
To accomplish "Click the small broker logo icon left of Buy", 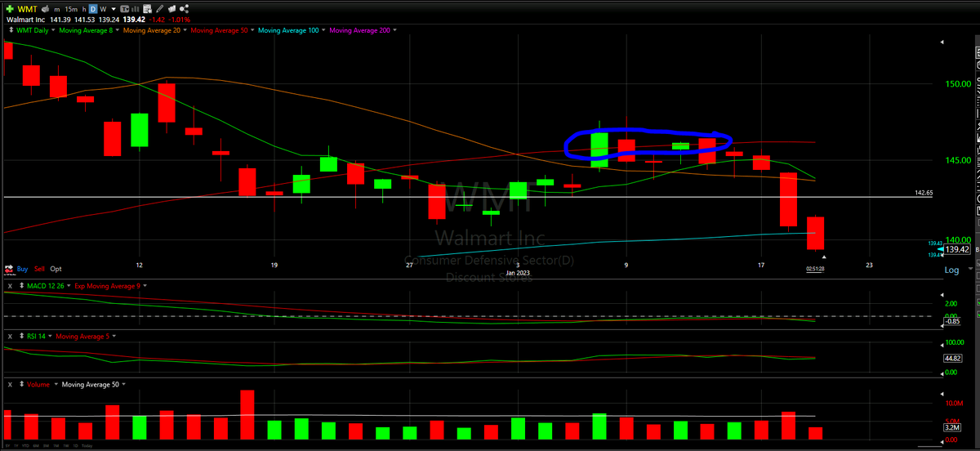I will tap(9, 269).
